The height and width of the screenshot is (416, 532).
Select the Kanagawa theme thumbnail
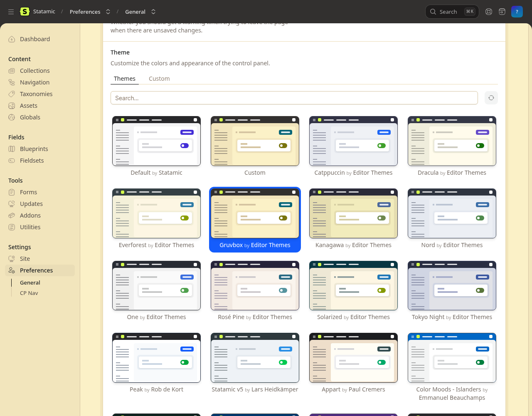(x=353, y=213)
